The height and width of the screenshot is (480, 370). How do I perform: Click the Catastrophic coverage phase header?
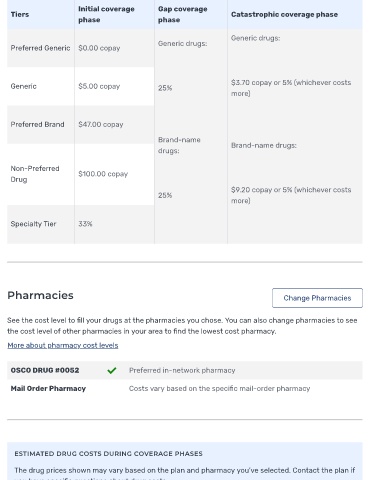284,14
